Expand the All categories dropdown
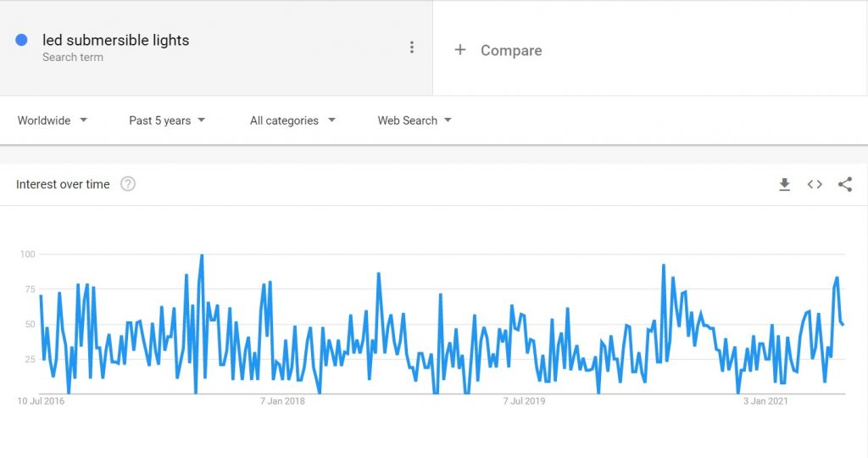This screenshot has height=458, width=868. 292,120
